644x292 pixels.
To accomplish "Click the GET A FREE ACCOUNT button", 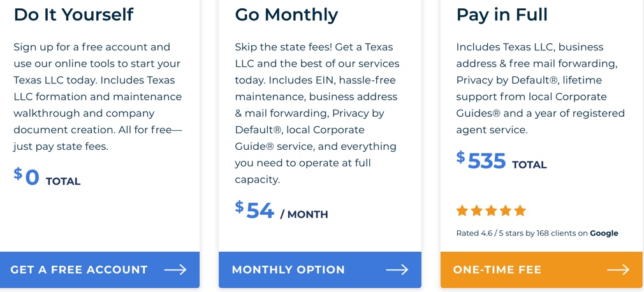I will coord(100,270).
